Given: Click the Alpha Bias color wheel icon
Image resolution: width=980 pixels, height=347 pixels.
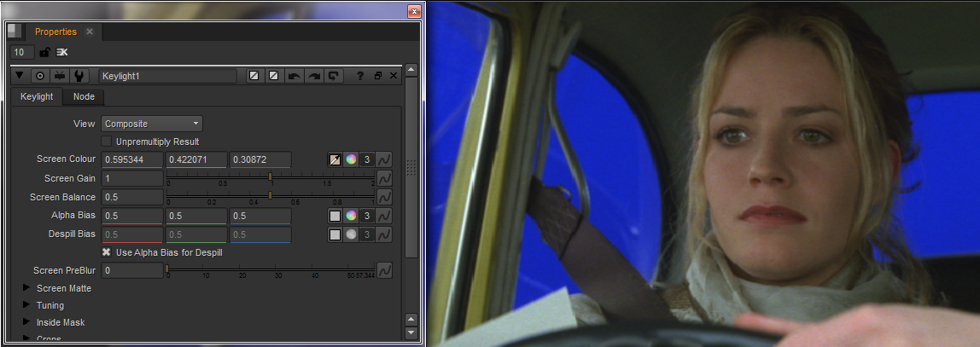Looking at the screenshot, I should (350, 216).
